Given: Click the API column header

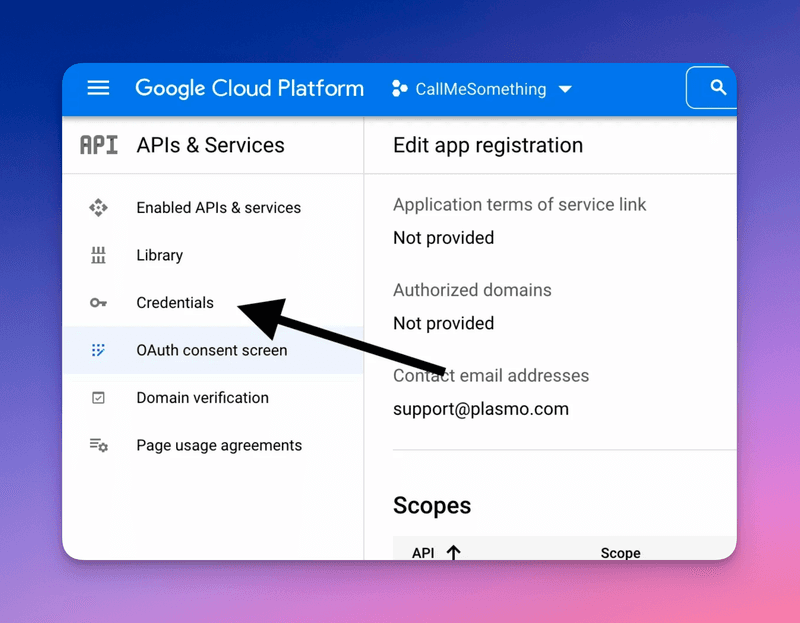Looking at the screenshot, I should pyautogui.click(x=423, y=553).
